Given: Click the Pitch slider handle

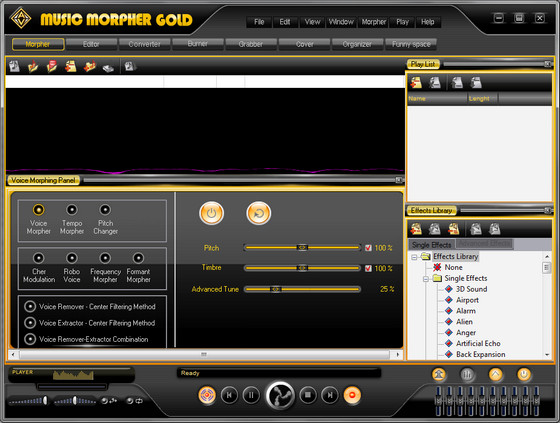Looking at the screenshot, I should [302, 247].
